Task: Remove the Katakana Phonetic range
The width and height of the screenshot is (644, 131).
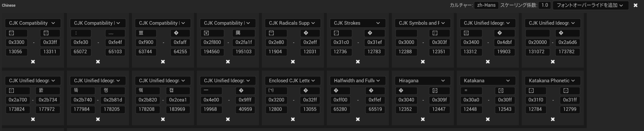Action: tap(553, 119)
